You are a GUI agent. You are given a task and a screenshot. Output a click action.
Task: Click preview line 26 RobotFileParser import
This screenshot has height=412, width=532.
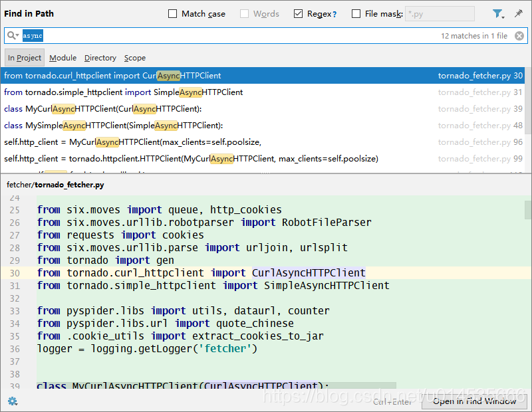click(204, 222)
